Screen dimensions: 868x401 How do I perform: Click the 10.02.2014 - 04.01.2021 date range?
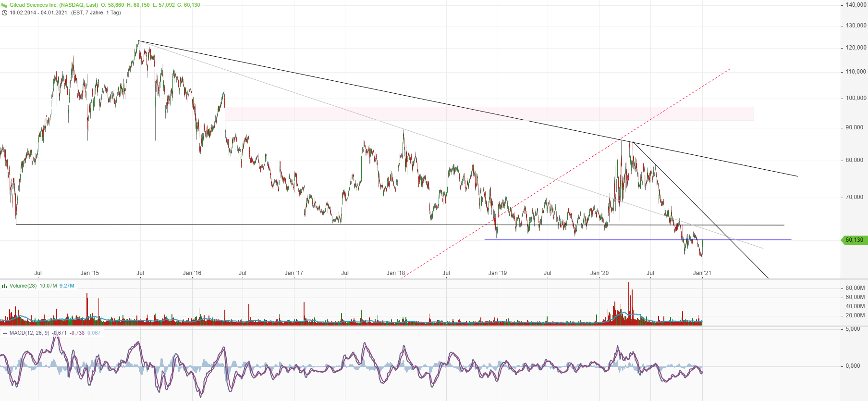[x=38, y=13]
